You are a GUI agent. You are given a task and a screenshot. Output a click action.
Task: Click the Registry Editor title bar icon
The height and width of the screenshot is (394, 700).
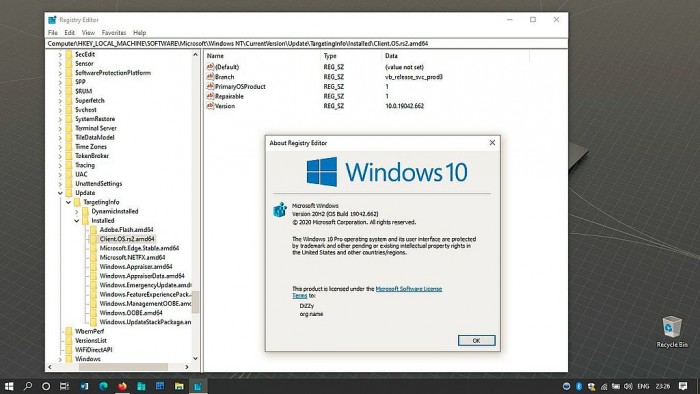pyautogui.click(x=52, y=20)
